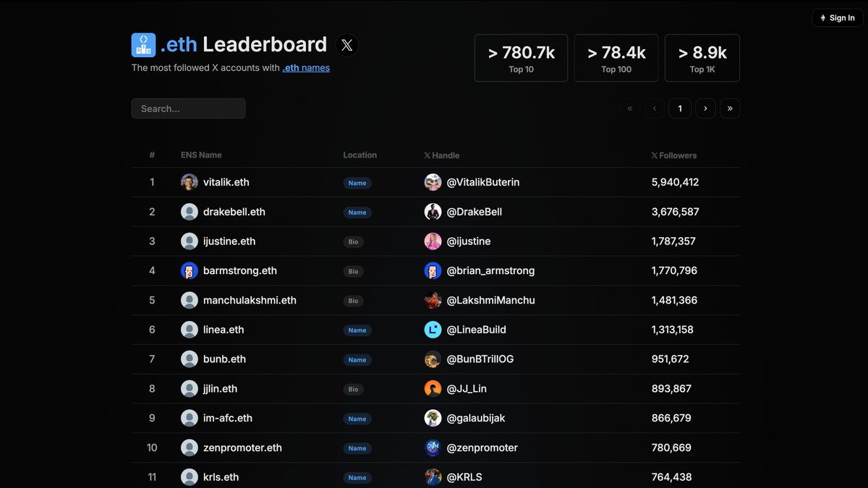Click Bio badge in ijustine.eth row

353,242
